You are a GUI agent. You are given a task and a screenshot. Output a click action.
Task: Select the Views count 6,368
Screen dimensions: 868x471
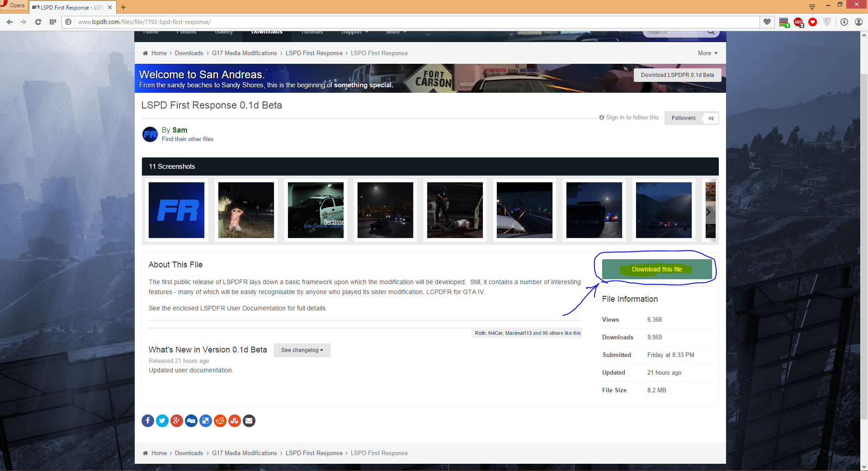pyautogui.click(x=655, y=319)
